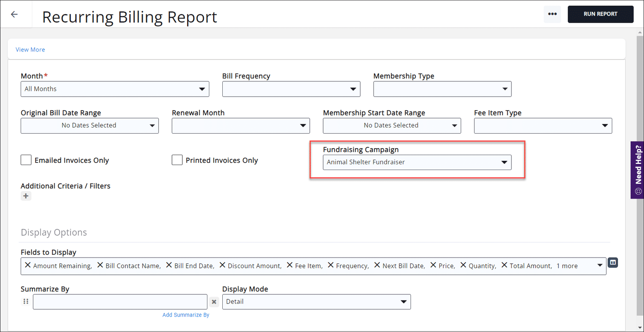Viewport: 644px width, 332px height.
Task: Click the back arrow icon
Action: pos(15,15)
